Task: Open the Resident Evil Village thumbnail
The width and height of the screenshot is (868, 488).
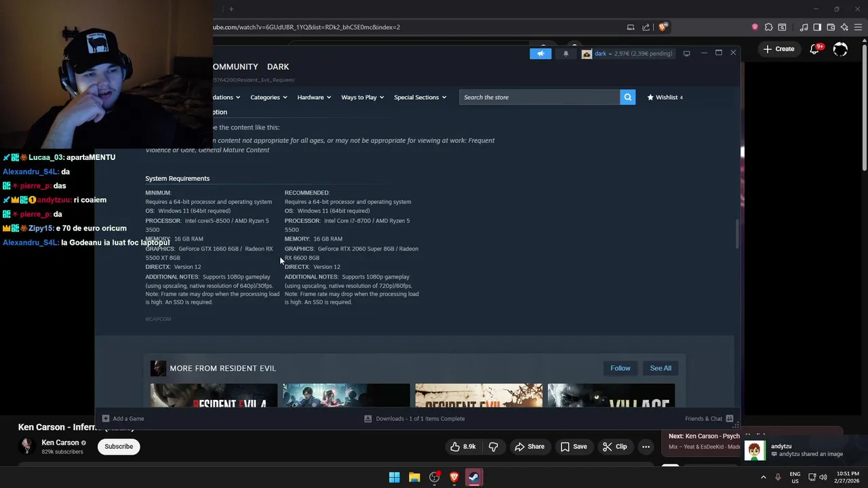Action: pos(611,396)
